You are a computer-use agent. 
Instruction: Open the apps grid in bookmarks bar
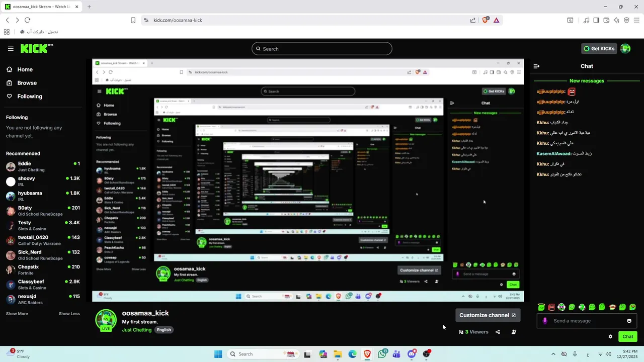pos(7,32)
